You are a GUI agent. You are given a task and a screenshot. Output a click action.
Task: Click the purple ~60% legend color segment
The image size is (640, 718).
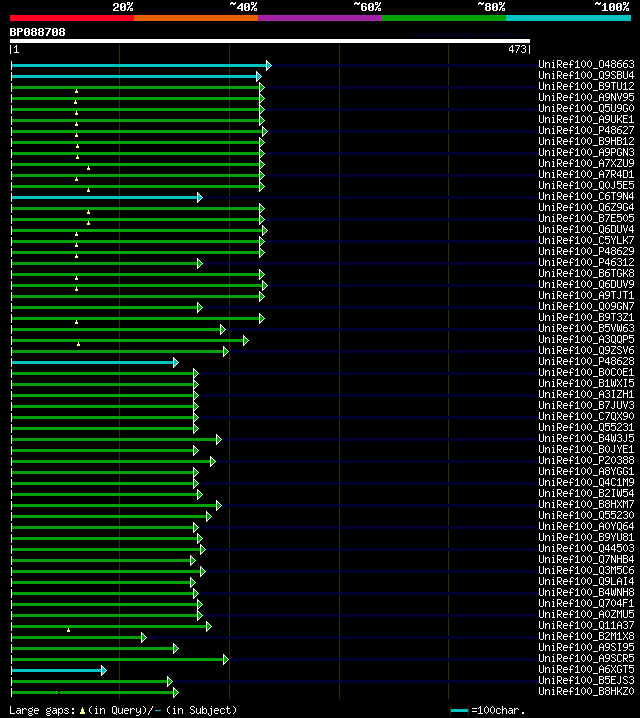click(320, 18)
